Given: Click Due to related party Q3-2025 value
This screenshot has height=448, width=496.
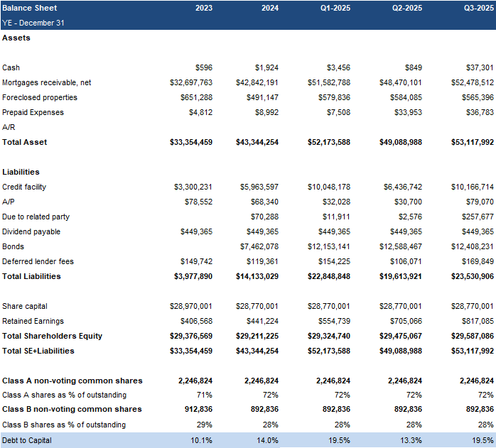Looking at the screenshot, I should [478, 217].
